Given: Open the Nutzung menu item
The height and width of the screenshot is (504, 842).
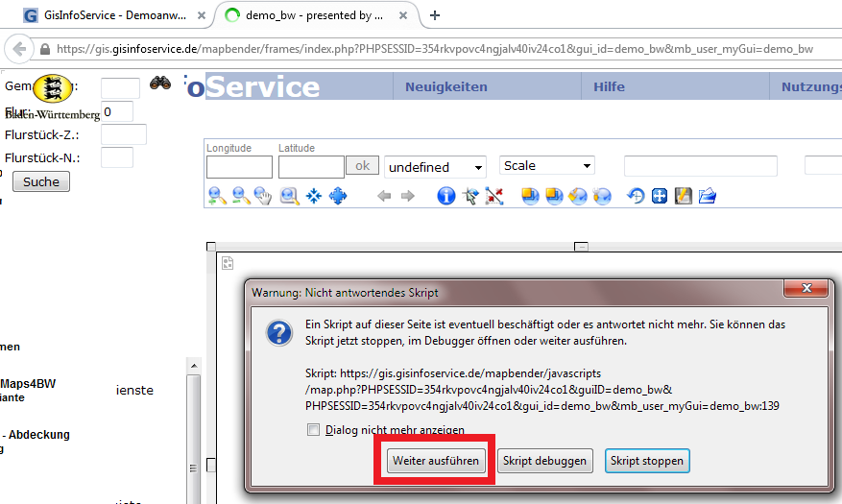Looking at the screenshot, I should (811, 87).
